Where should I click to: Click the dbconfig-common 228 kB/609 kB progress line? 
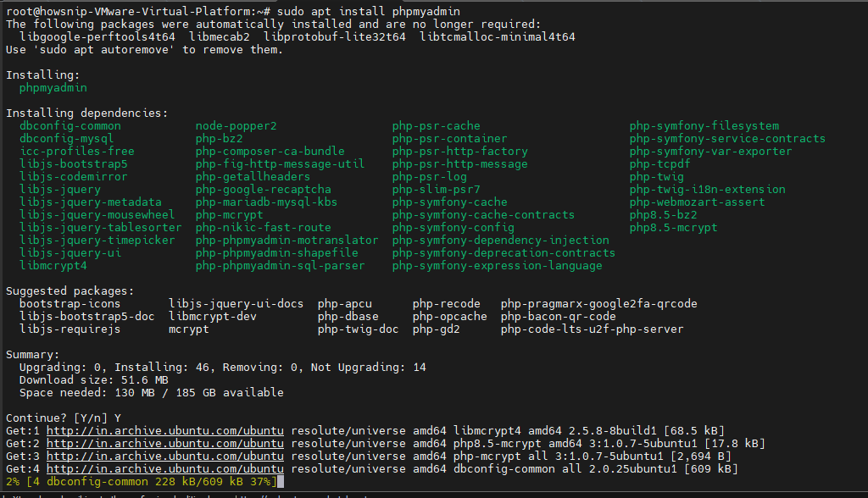tap(142, 482)
